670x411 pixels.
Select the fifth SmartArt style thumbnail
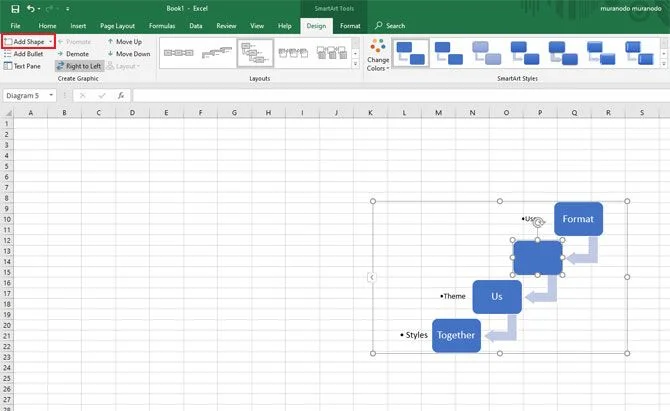pyautogui.click(x=563, y=53)
